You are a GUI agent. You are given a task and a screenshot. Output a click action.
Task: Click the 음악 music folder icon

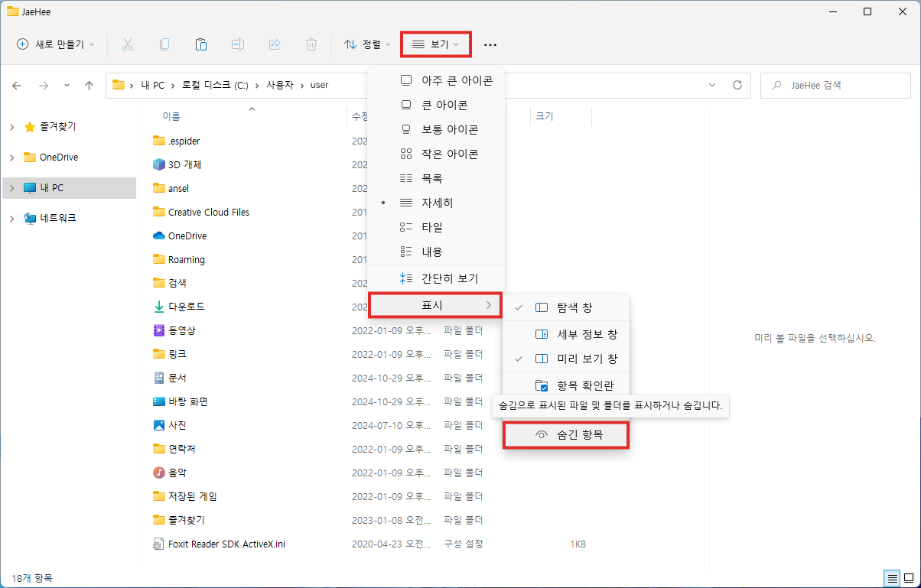coord(159,473)
